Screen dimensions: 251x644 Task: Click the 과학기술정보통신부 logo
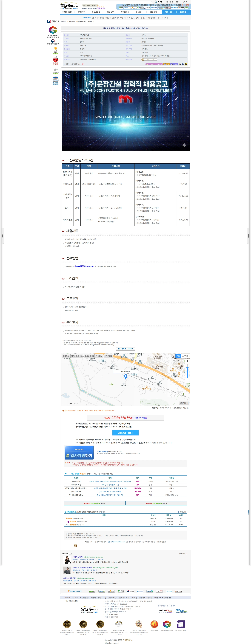click(53, 42)
